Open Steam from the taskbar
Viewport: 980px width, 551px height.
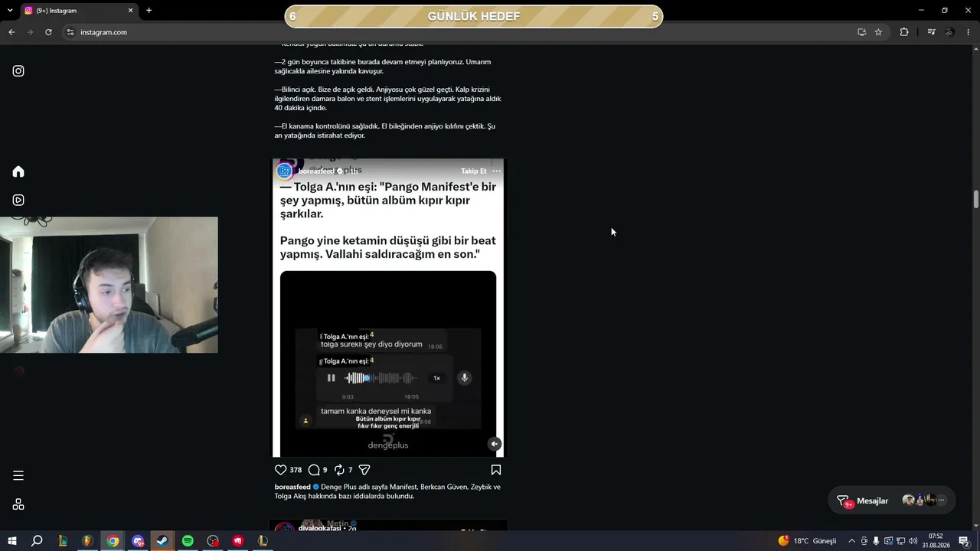[x=163, y=541]
